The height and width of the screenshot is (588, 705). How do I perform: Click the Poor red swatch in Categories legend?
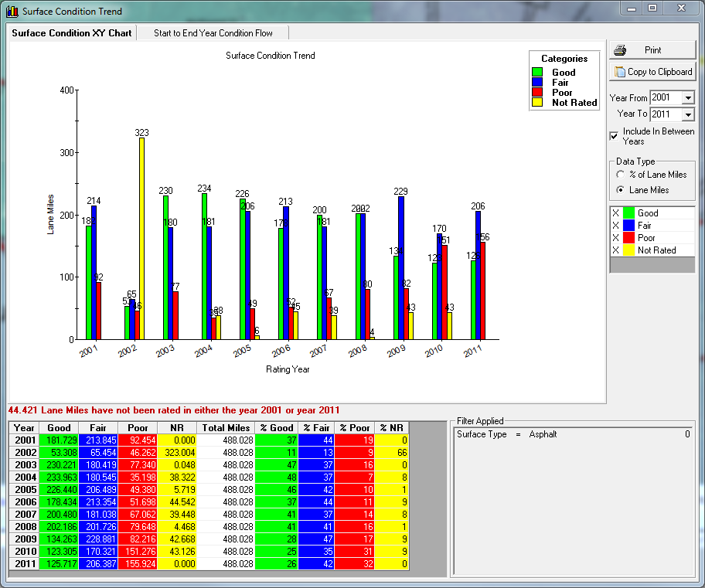pos(537,92)
